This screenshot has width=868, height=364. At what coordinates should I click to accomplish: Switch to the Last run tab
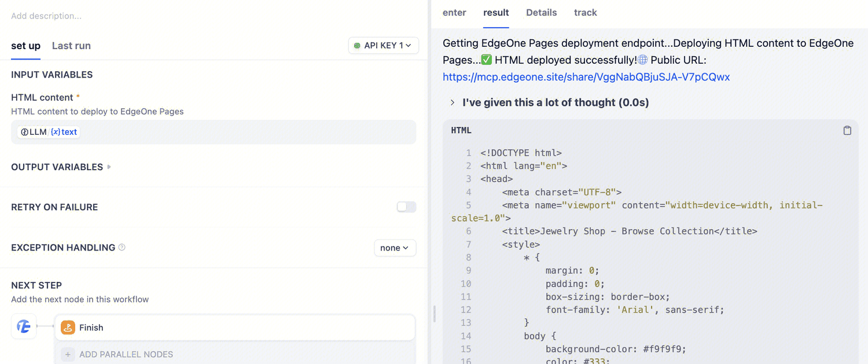point(71,46)
